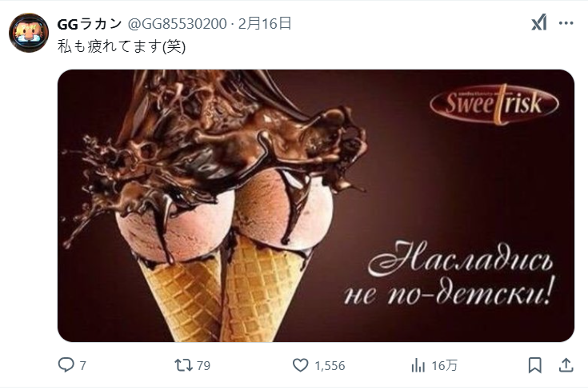The width and height of the screenshot is (588, 390).
Task: View analytics via the bar chart icon
Action: point(418,365)
